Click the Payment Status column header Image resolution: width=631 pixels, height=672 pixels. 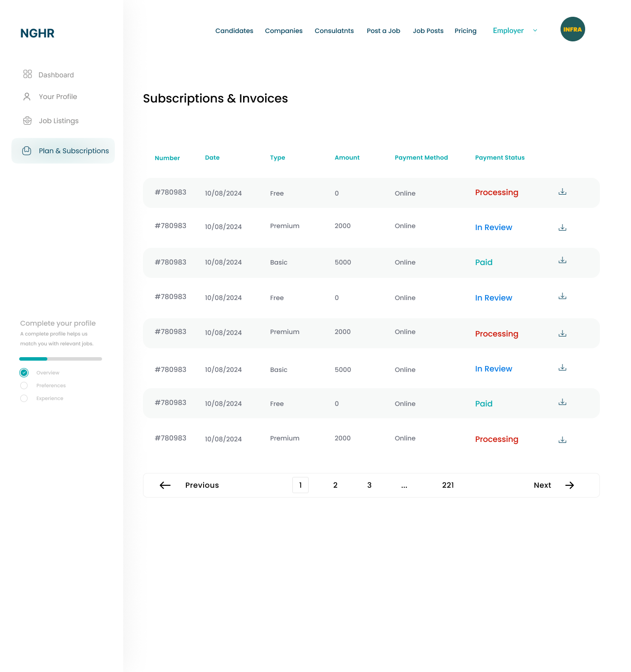point(500,158)
